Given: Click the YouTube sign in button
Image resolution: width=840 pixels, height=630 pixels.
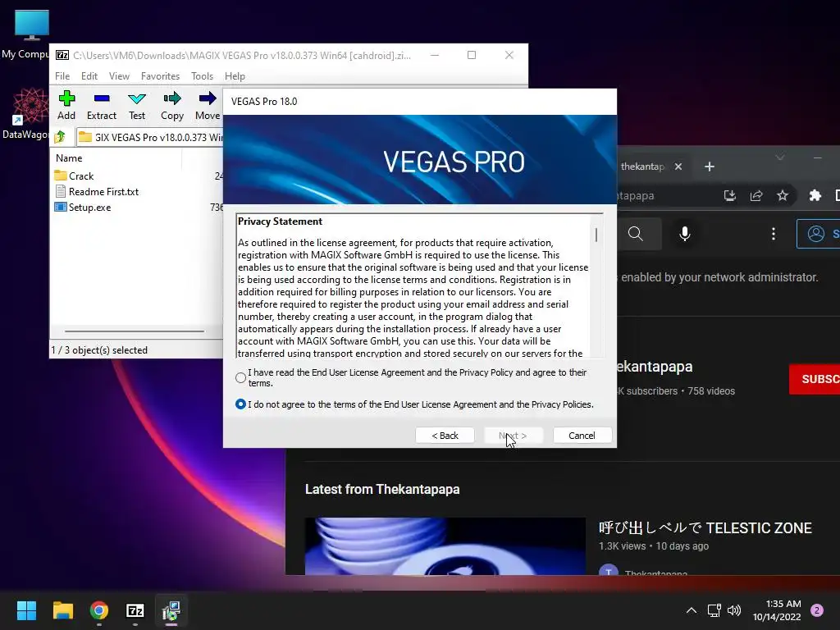Looking at the screenshot, I should pos(818,234).
